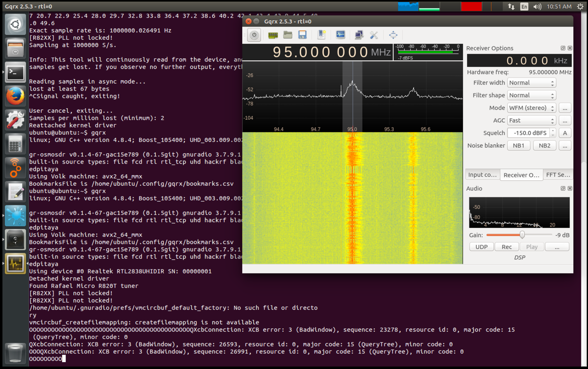This screenshot has width=588, height=369.
Task: Open demodulator options button beside Mode
Action: (x=565, y=108)
